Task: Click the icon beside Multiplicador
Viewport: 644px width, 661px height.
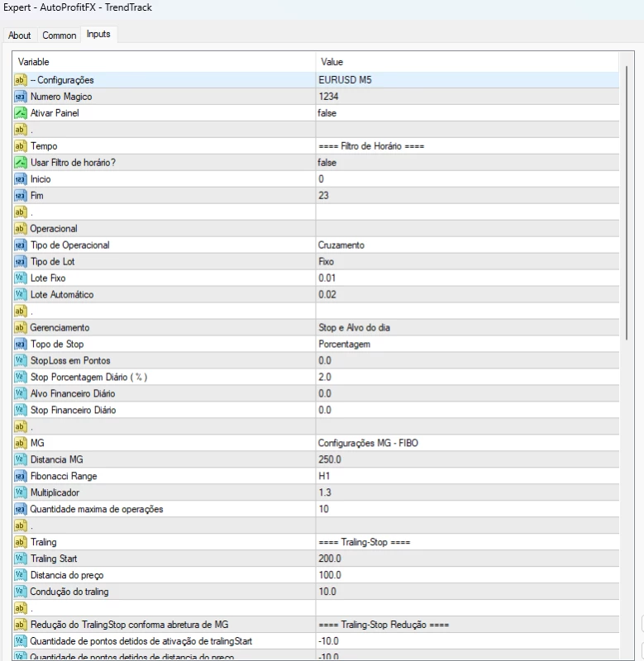Action: click(x=21, y=493)
